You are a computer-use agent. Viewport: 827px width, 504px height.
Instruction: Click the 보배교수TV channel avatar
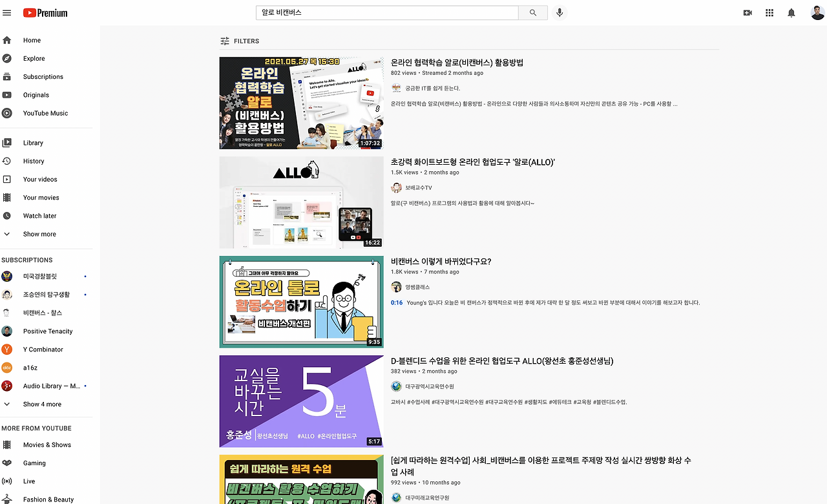[396, 188]
